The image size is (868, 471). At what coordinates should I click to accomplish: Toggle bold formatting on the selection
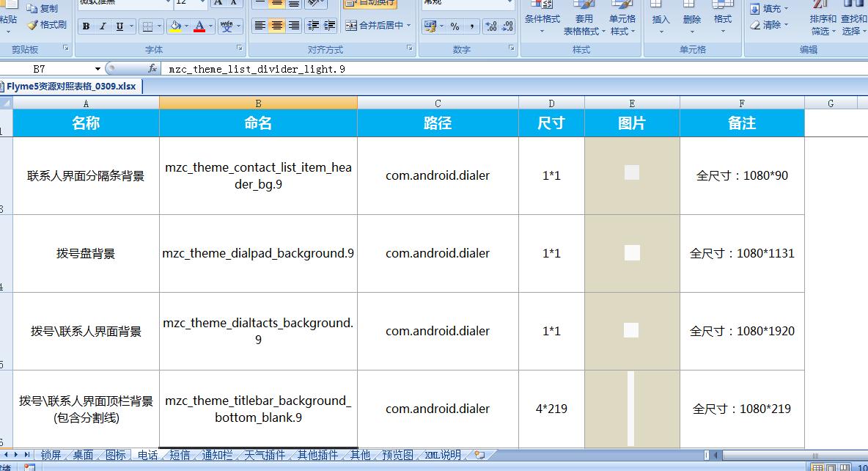tap(87, 26)
